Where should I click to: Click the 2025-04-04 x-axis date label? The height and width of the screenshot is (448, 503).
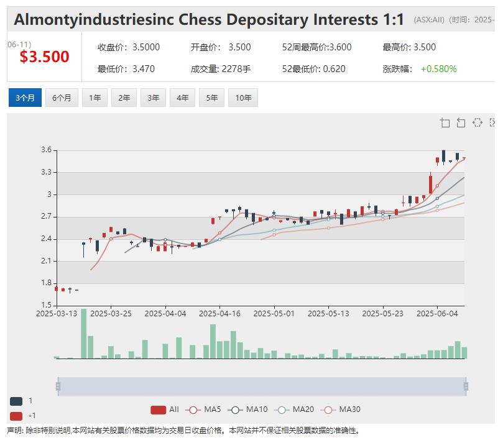click(x=165, y=314)
